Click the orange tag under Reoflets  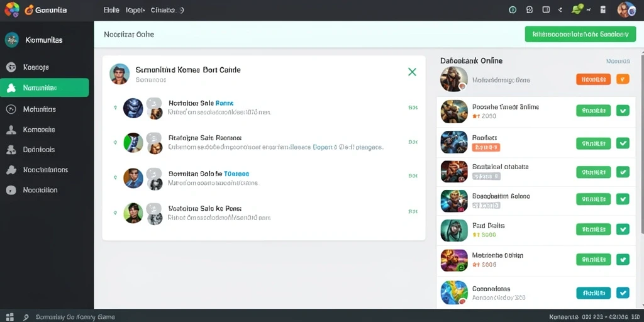pos(486,147)
